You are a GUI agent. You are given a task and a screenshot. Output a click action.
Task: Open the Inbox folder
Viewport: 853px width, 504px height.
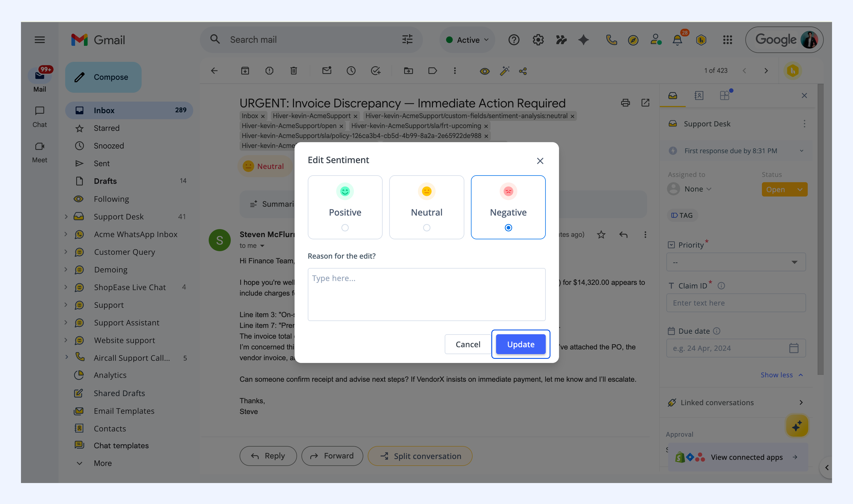point(129,110)
